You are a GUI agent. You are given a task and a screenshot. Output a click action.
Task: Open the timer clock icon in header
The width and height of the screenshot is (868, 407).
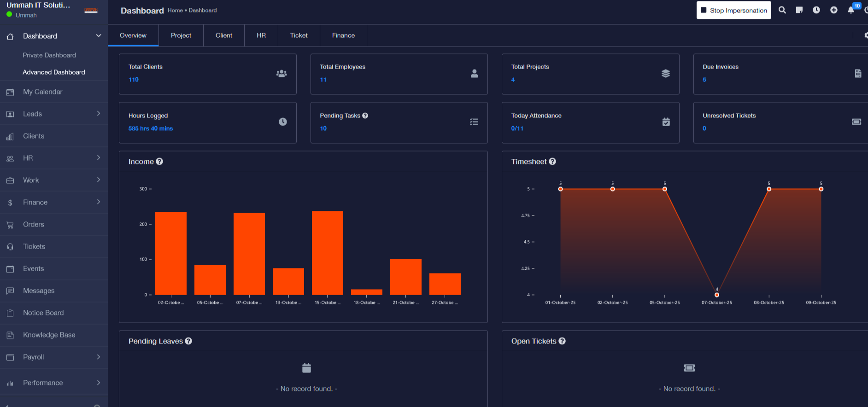[816, 10]
